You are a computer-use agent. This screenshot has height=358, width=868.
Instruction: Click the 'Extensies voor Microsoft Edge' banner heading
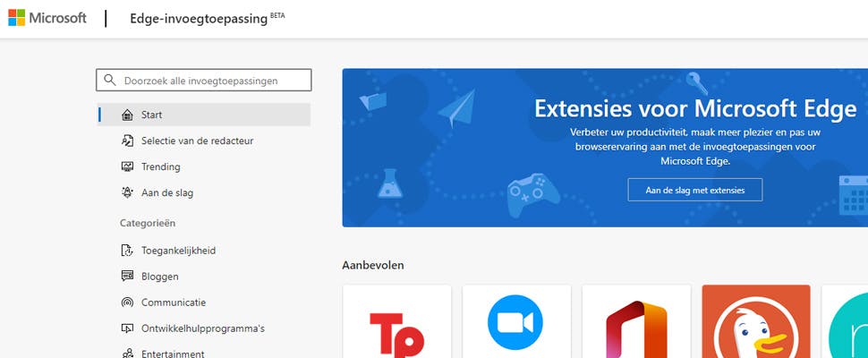pos(695,109)
